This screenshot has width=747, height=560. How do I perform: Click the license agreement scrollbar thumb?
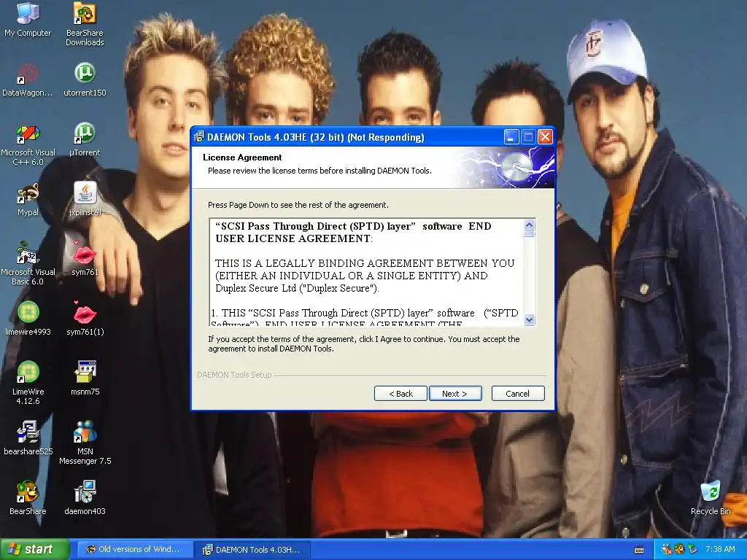point(530,234)
